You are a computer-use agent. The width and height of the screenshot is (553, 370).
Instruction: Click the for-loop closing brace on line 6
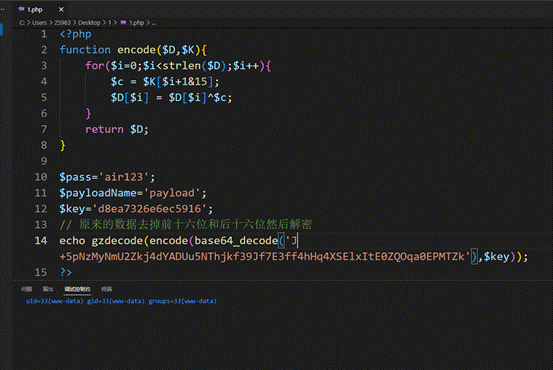point(88,114)
